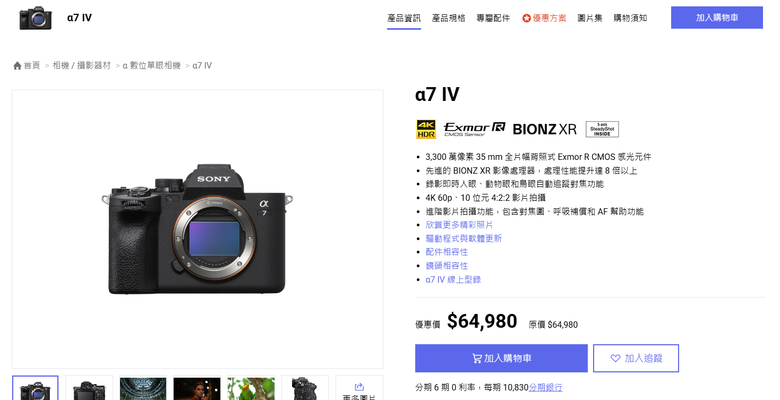Click the large 加入購物車 button with cart
This screenshot has width=780, height=400.
pos(501,358)
